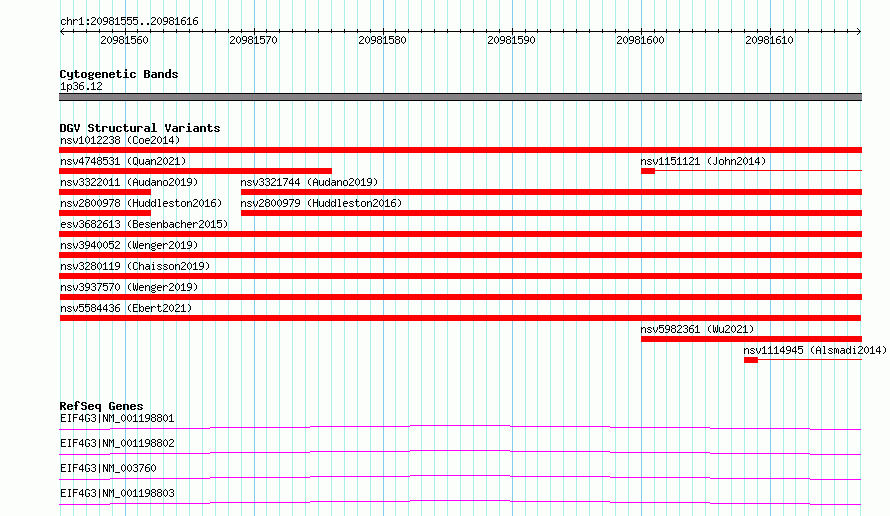The image size is (890, 516).
Task: Select the red bar of nsv3280119
Action: (460, 276)
